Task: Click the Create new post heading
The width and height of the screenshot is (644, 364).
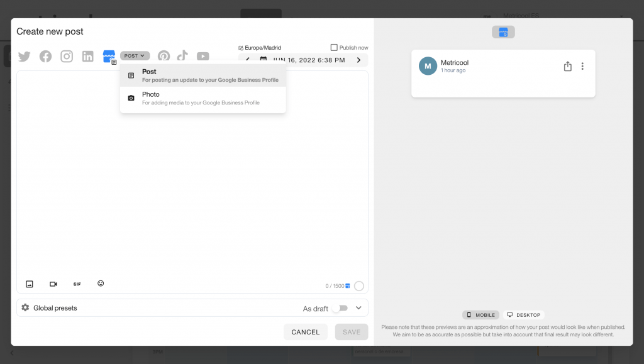Action: 50,31
